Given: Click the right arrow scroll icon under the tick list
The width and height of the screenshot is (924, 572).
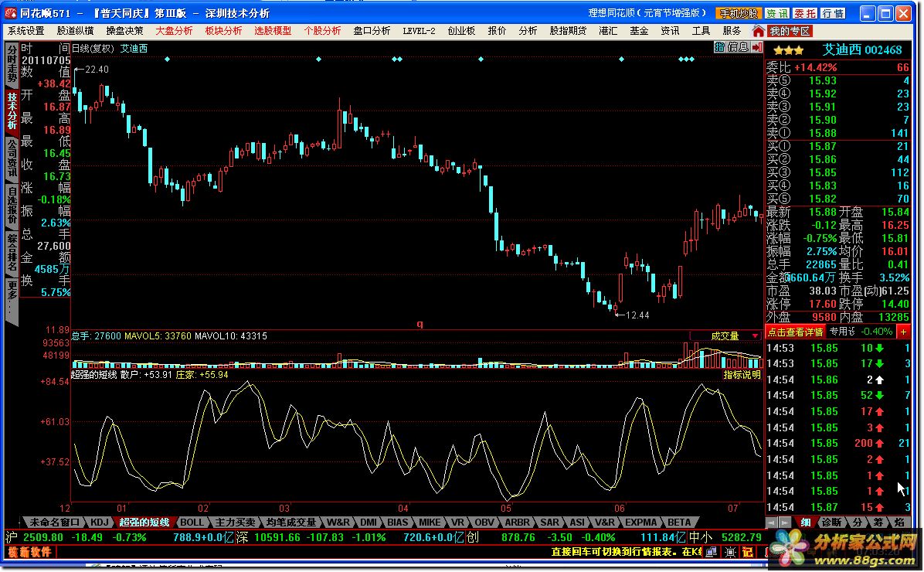Looking at the screenshot, I should [785, 523].
